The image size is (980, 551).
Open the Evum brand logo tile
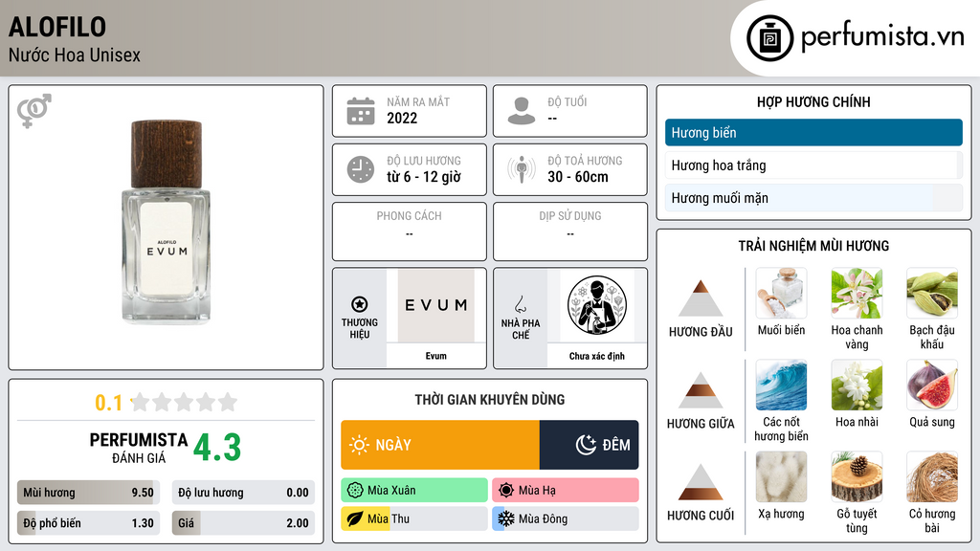click(436, 305)
